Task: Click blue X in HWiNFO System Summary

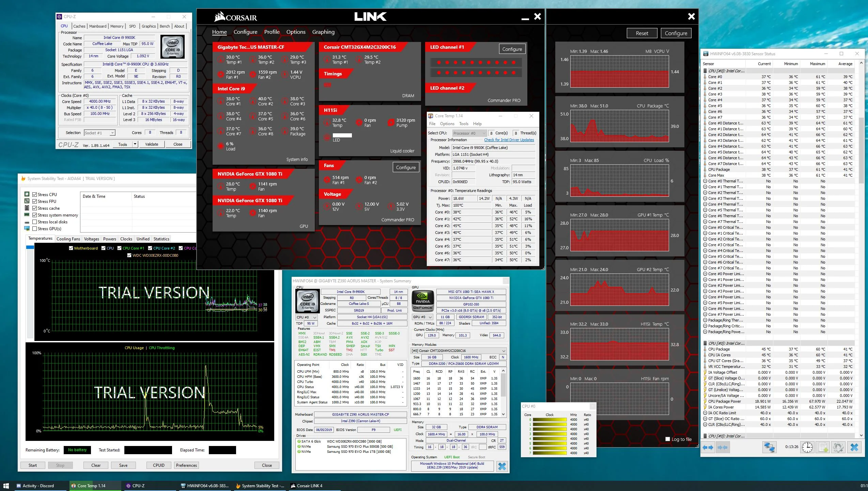Action: point(502,466)
